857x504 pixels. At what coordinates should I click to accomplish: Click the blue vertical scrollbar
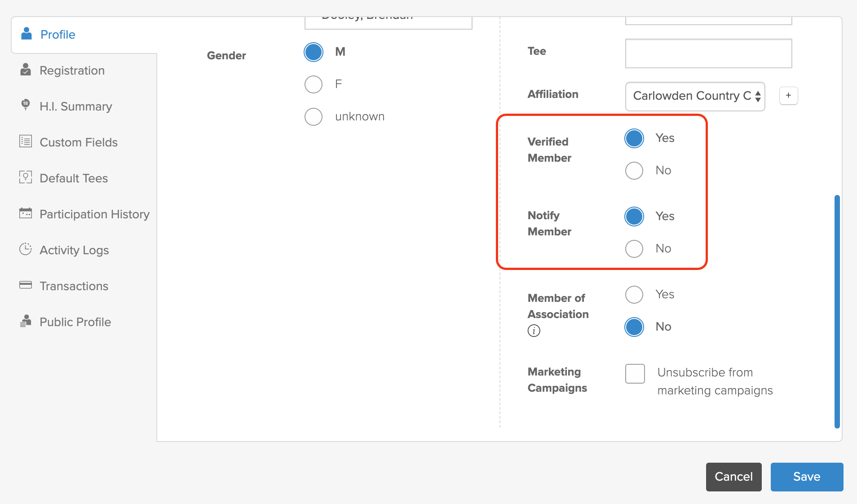pyautogui.click(x=837, y=312)
